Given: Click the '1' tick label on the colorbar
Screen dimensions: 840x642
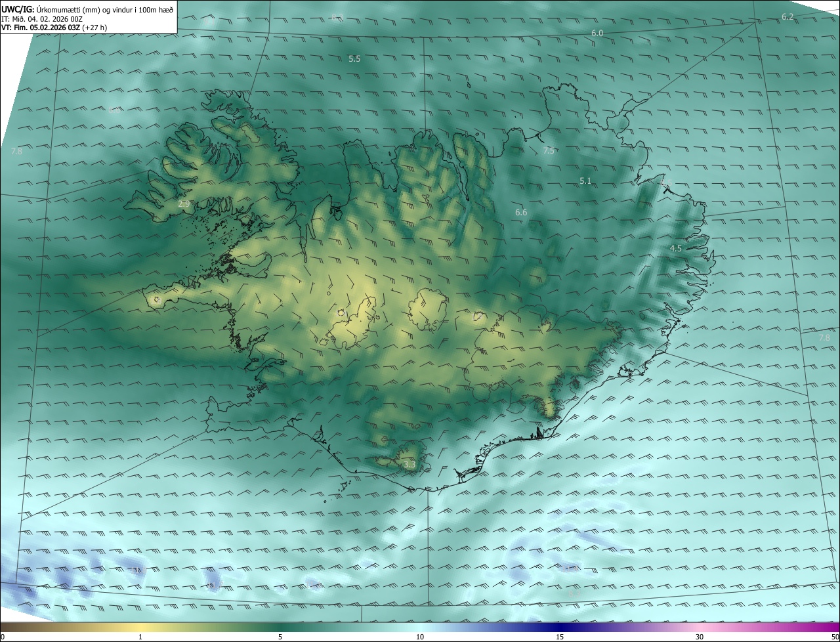Looking at the screenshot, I should tap(140, 637).
